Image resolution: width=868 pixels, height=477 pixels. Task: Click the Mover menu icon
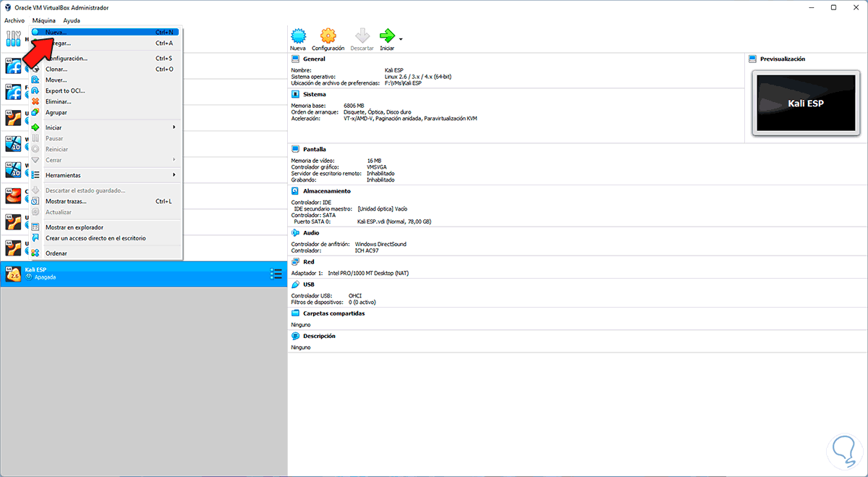click(x=35, y=80)
